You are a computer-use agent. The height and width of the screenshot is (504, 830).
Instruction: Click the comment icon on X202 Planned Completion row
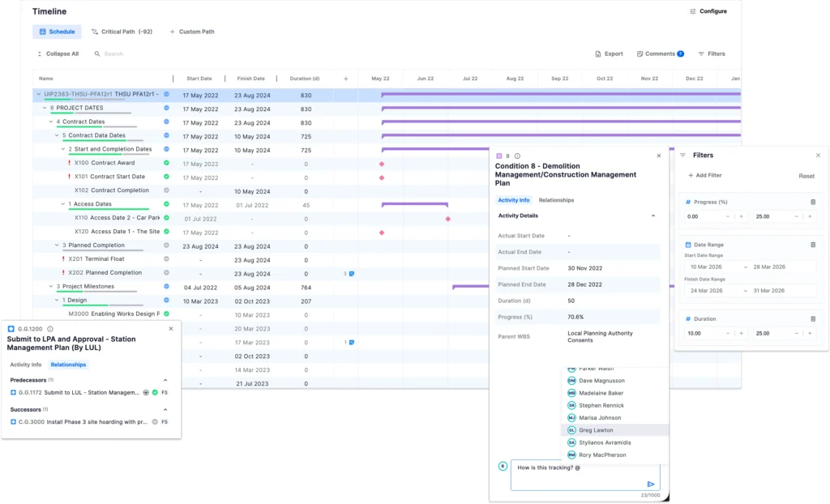coord(351,273)
